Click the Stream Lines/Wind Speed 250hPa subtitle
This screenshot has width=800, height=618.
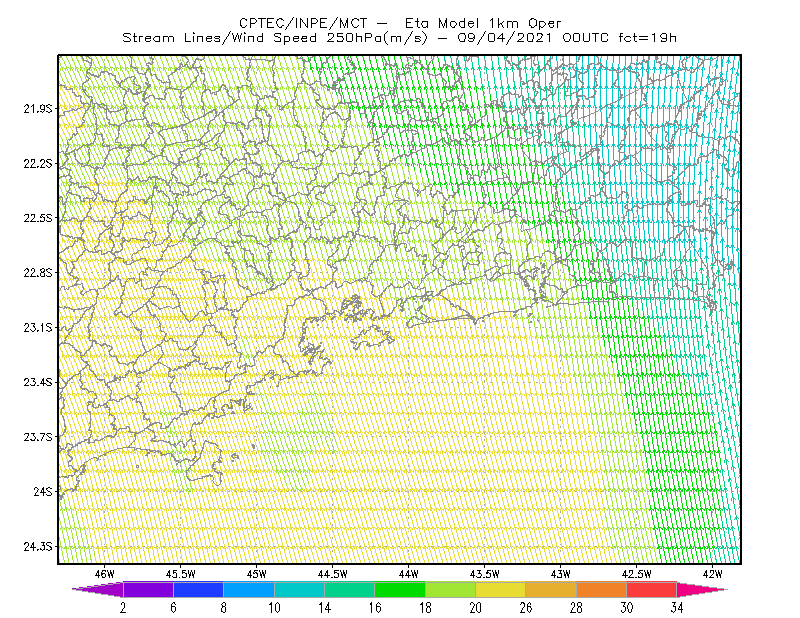[275, 38]
